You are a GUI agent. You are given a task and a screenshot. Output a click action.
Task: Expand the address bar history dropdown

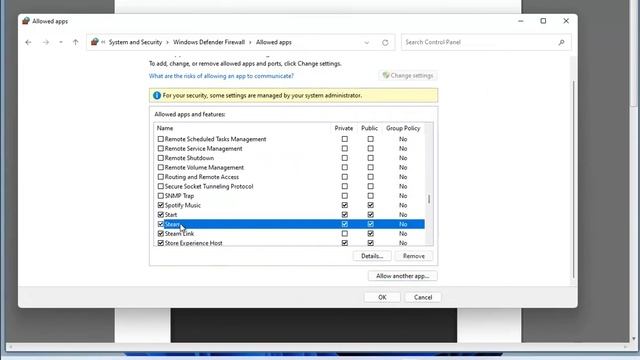pos(367,42)
